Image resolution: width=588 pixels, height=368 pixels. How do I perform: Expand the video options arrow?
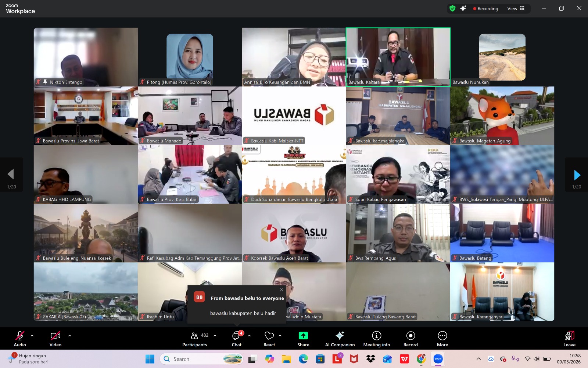click(69, 336)
